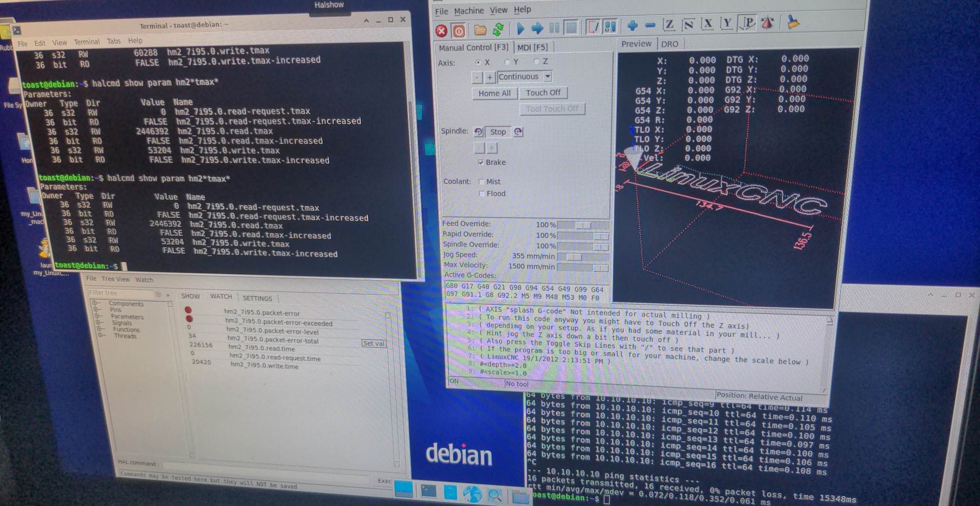Viewport: 980px width, 506px height.
Task: Toggle Optional Pause M1 icon
Action: click(609, 26)
